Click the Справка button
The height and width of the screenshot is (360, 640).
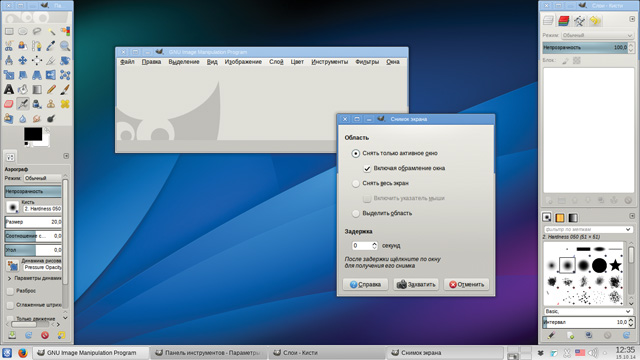[365, 284]
